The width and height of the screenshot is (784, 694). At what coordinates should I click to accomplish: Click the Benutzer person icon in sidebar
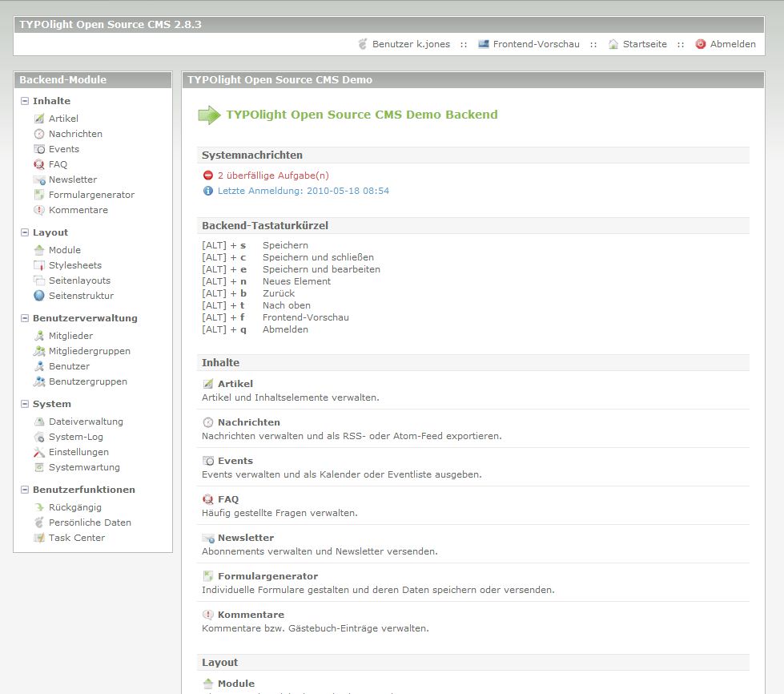click(x=39, y=366)
